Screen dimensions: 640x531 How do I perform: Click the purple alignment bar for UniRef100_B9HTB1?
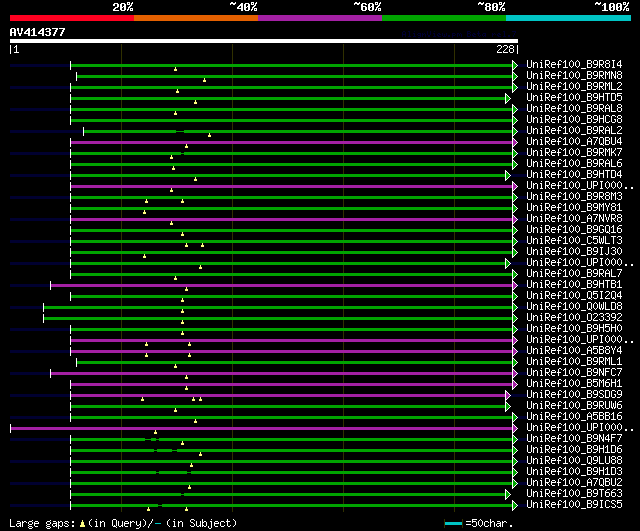coord(282,286)
